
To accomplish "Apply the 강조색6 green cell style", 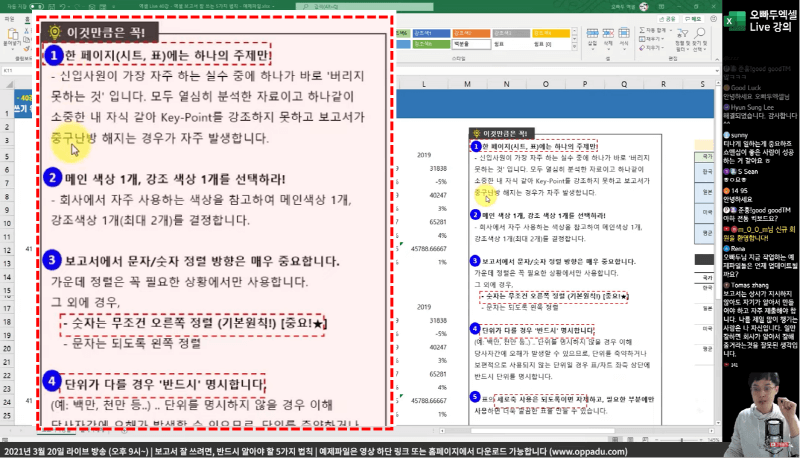I will point(431,44).
